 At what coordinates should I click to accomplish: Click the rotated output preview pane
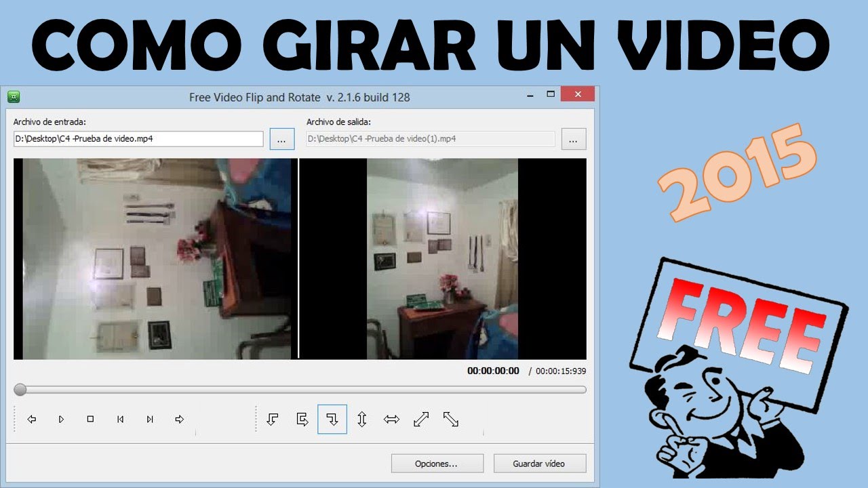(443, 259)
